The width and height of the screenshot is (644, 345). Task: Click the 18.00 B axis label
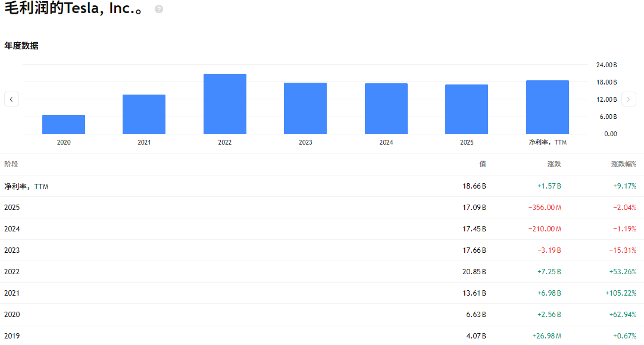click(607, 82)
